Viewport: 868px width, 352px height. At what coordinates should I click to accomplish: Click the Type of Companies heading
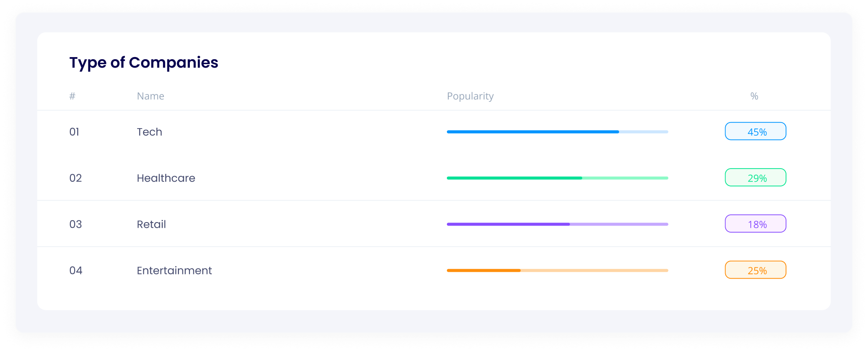coord(144,63)
